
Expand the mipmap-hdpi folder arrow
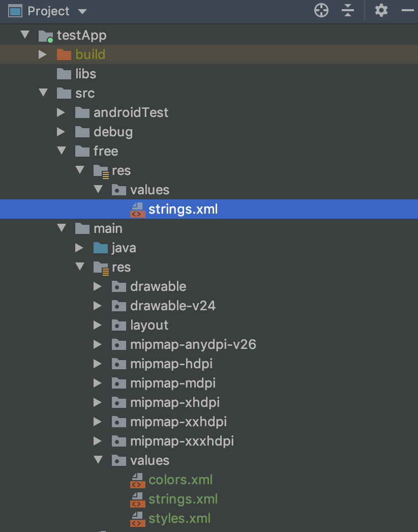[97, 364]
